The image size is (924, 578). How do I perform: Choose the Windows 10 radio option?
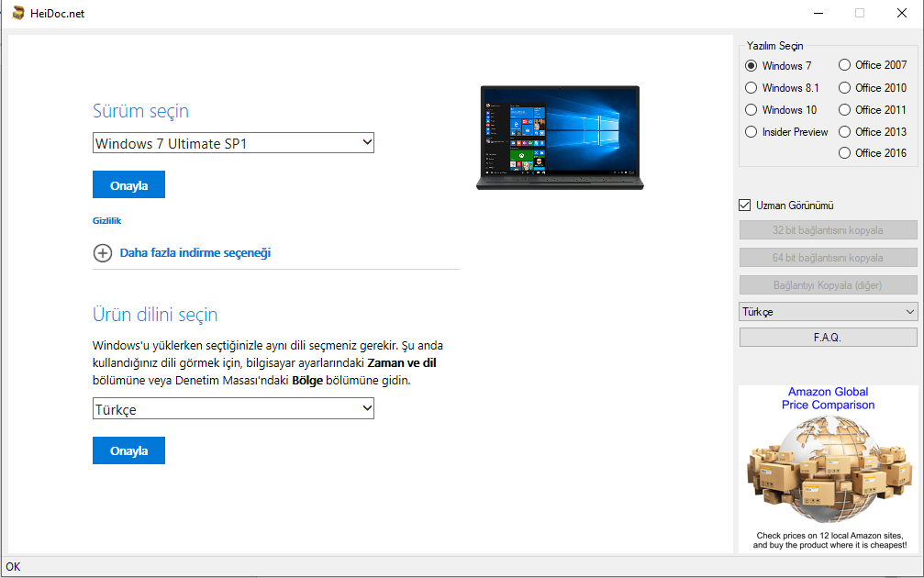[751, 109]
